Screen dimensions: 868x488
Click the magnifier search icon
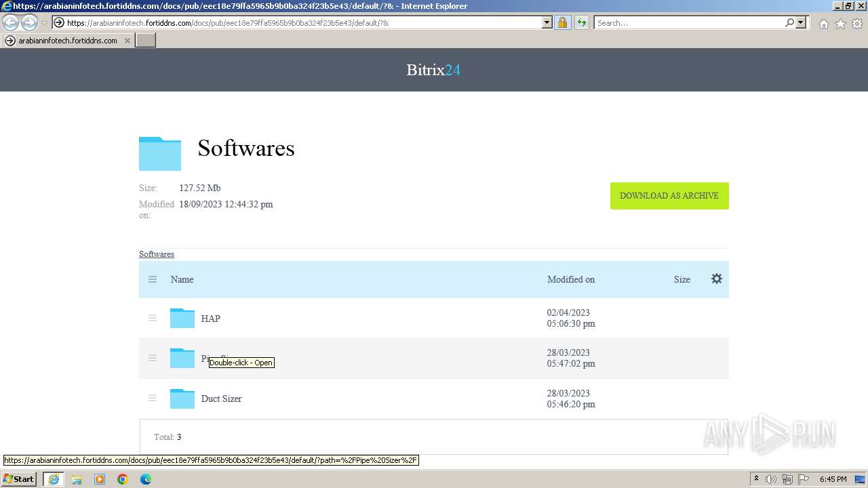(x=789, y=23)
